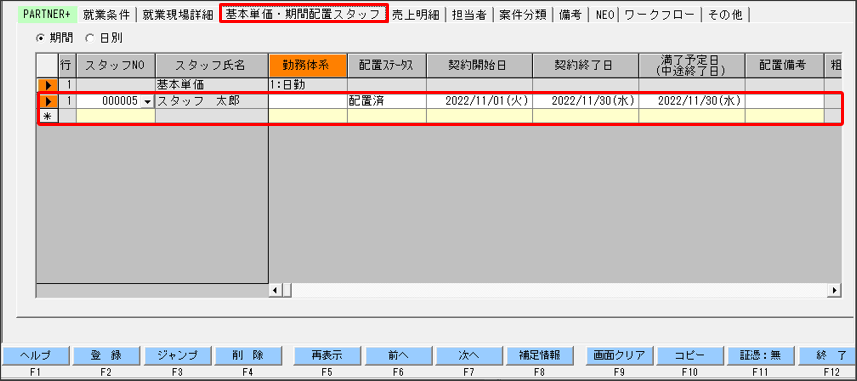
Task: Switch to the 就業現場詳細 tab
Action: (178, 15)
